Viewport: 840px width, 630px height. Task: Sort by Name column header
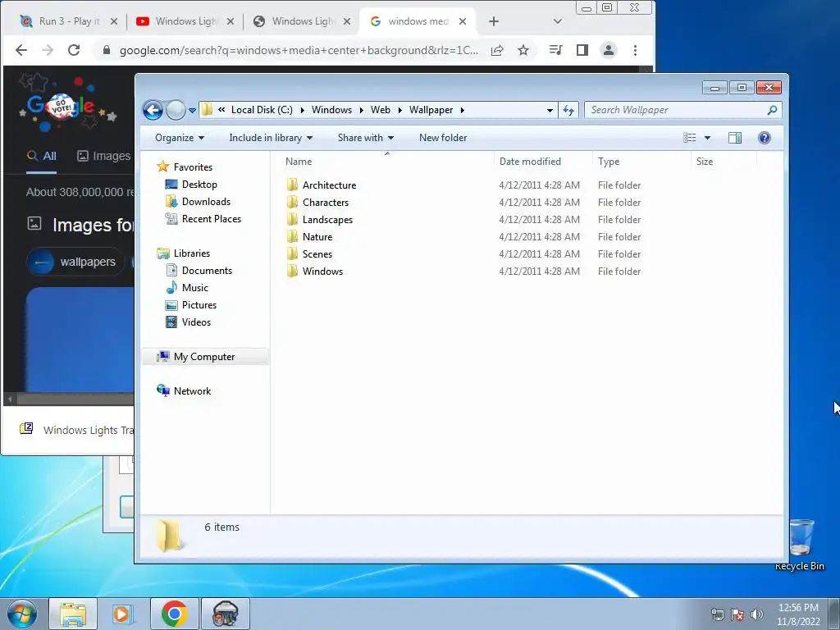pyautogui.click(x=299, y=162)
